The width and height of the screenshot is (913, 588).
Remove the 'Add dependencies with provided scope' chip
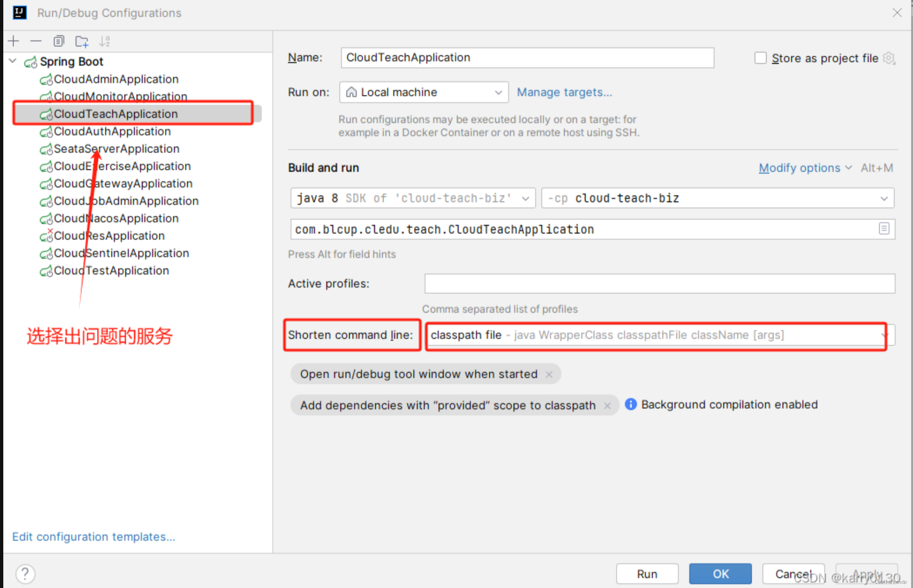(x=607, y=406)
